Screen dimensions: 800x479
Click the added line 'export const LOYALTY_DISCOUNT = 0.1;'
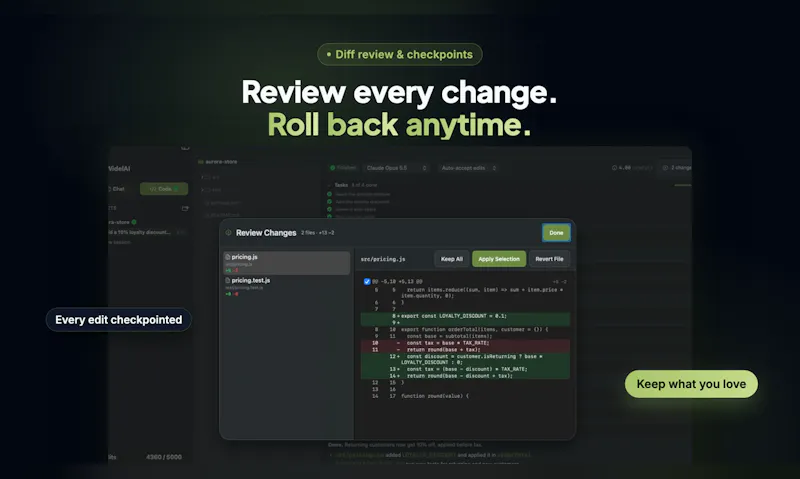pyautogui.click(x=465, y=316)
